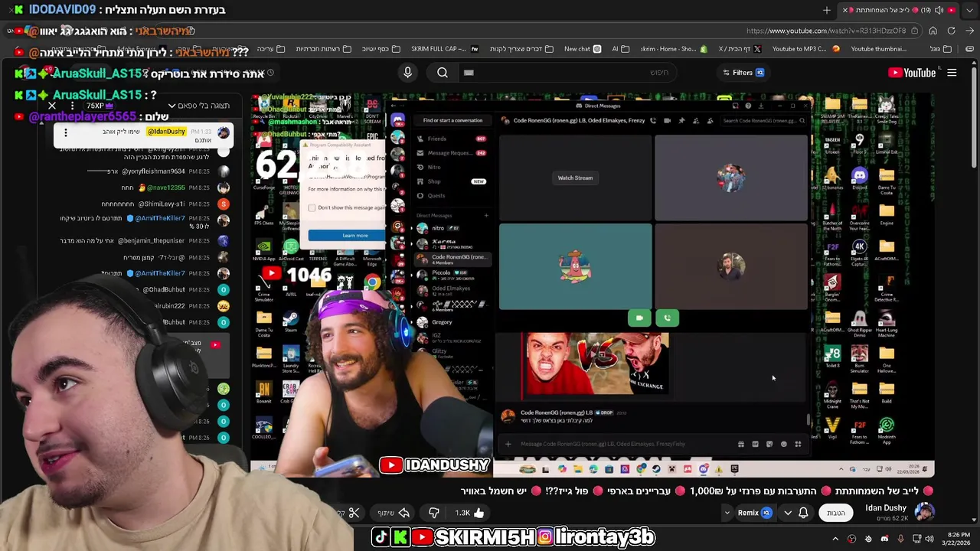Click the 75XP crown badge in chat

click(x=100, y=106)
